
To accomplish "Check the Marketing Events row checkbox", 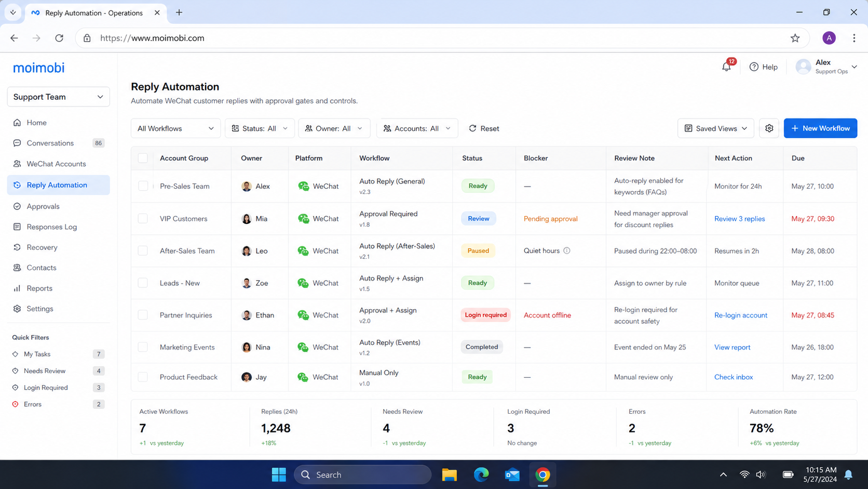I will (x=143, y=347).
